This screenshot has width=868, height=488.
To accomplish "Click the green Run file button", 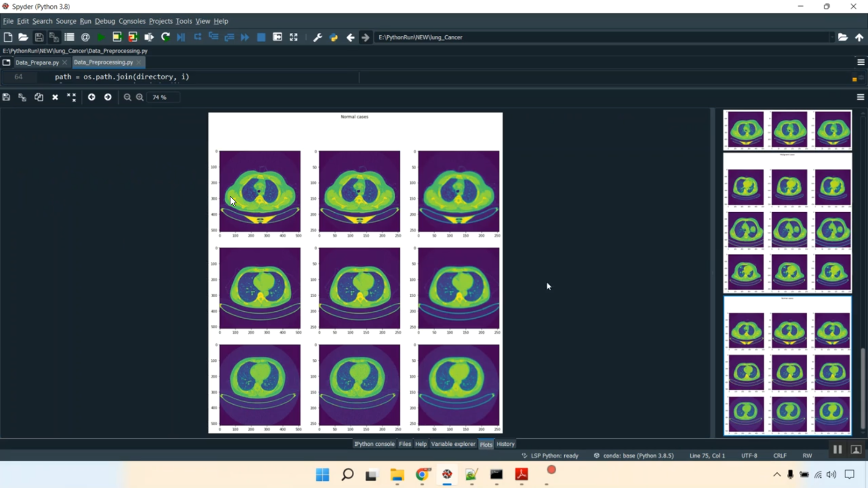I will (101, 37).
